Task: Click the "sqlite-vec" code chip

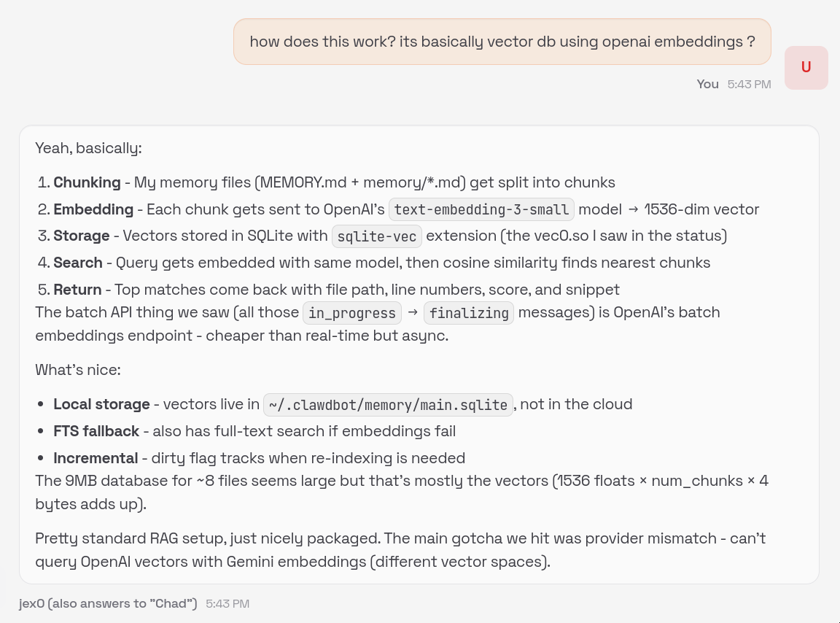Action: point(376,236)
